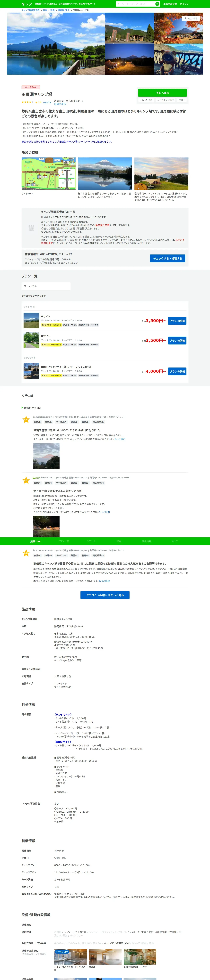This screenshot has width=210, height=980.
Task: Open the site map illustration thumbnail
Action: coord(48,174)
